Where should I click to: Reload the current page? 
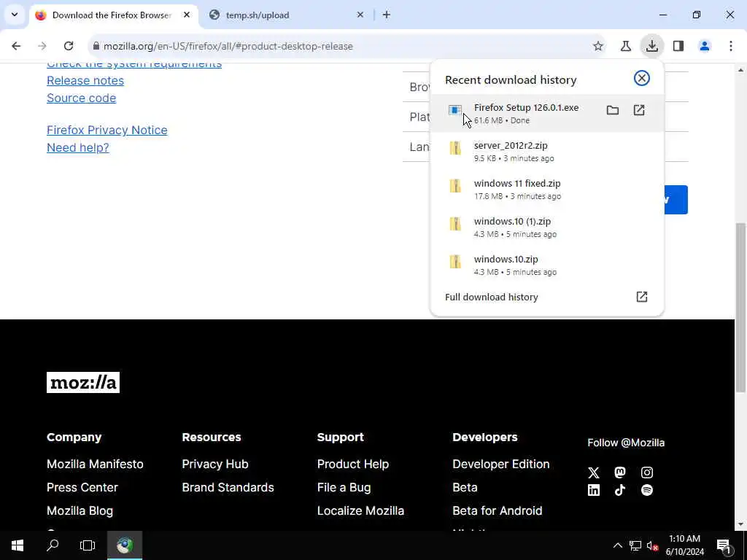coord(69,46)
